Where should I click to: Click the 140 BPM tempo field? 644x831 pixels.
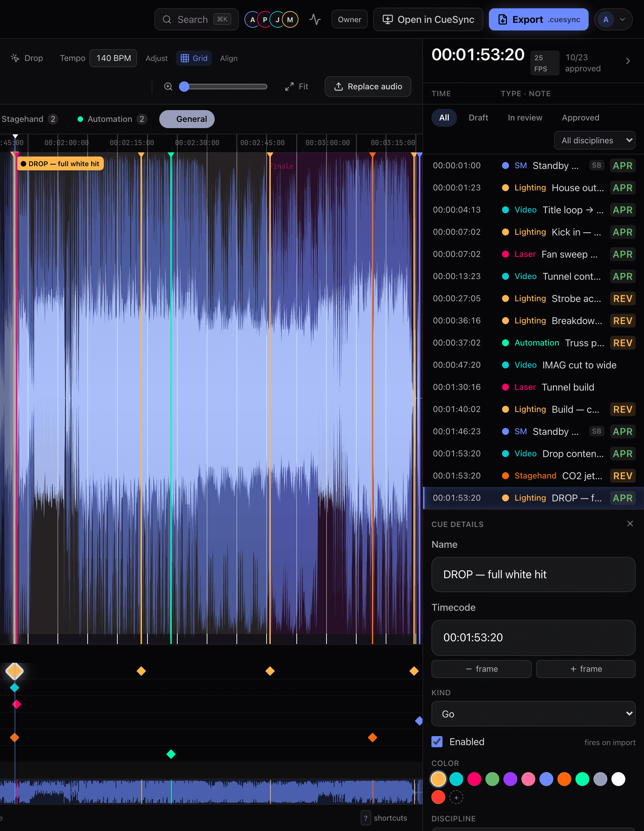113,58
